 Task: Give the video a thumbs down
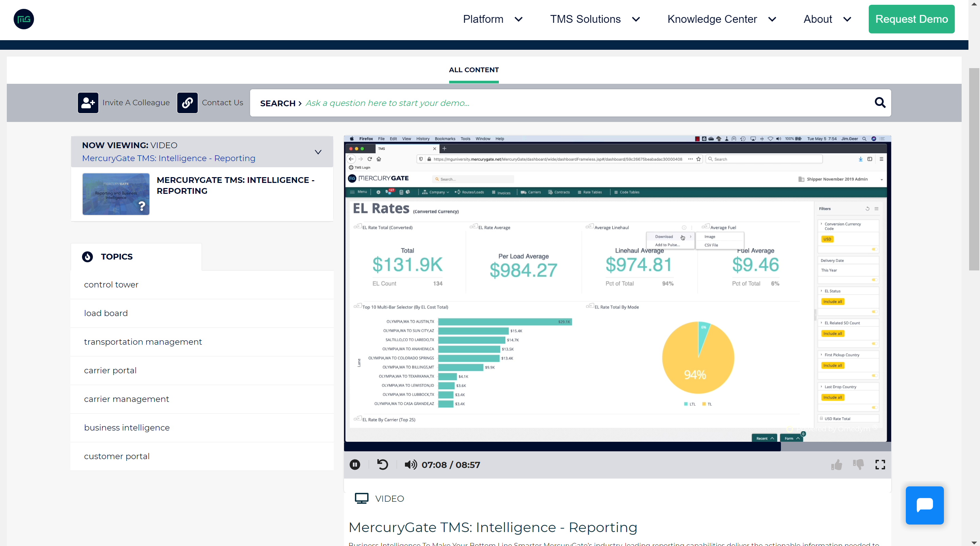click(x=858, y=465)
